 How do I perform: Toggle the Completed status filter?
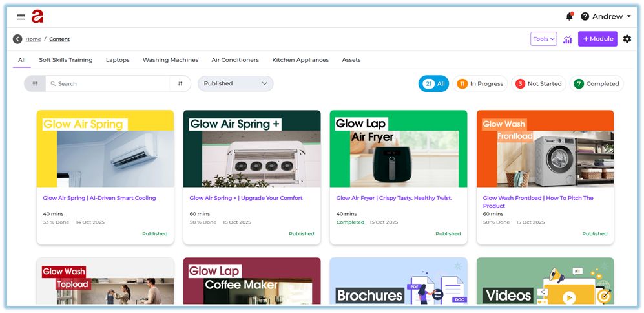(596, 83)
